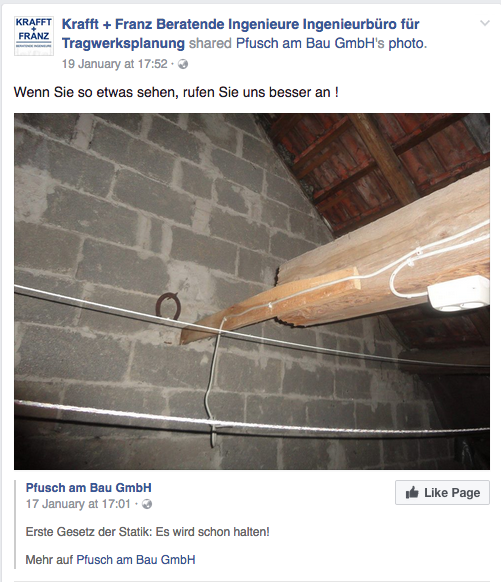Click the thumbs-up icon on Like Page

(412, 493)
